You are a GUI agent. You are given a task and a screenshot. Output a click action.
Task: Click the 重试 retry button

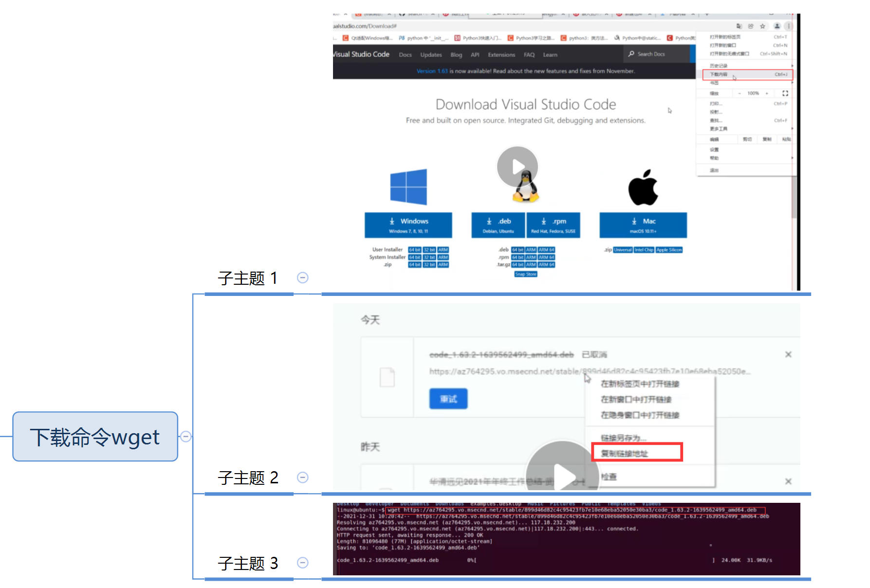pyautogui.click(x=448, y=399)
